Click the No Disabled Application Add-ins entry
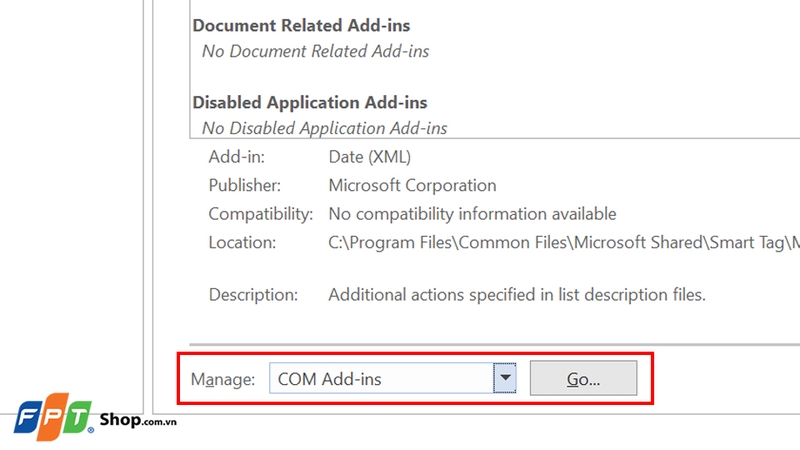The height and width of the screenshot is (450, 800). 324,128
